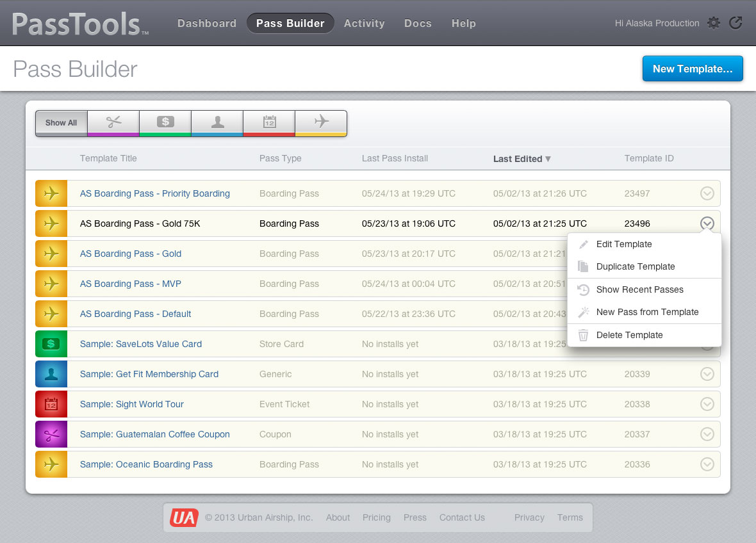Filter by store card dollar icon
The width and height of the screenshot is (756, 543).
[x=165, y=123]
